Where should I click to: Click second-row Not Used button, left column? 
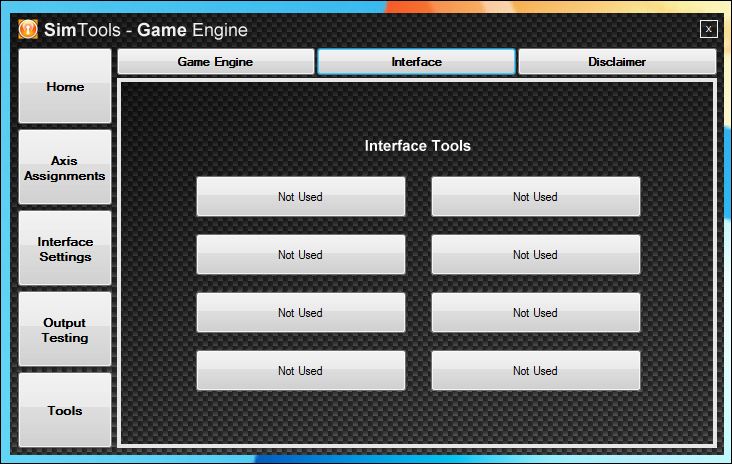(x=301, y=254)
